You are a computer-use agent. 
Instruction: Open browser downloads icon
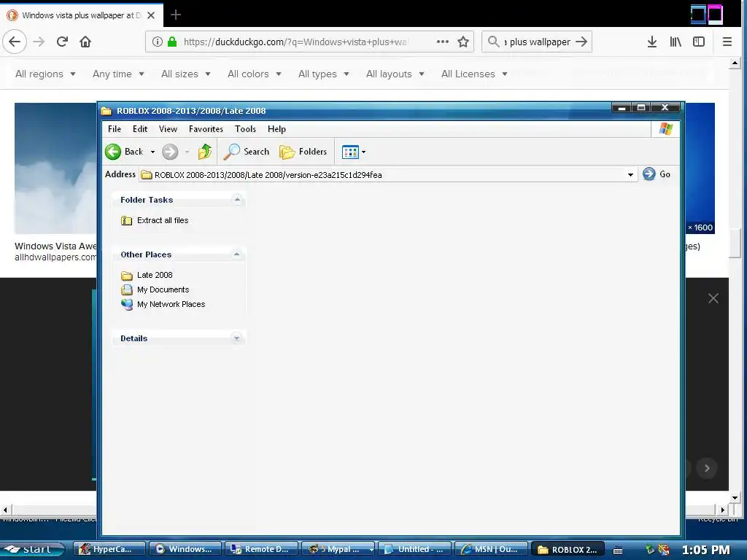(x=652, y=42)
